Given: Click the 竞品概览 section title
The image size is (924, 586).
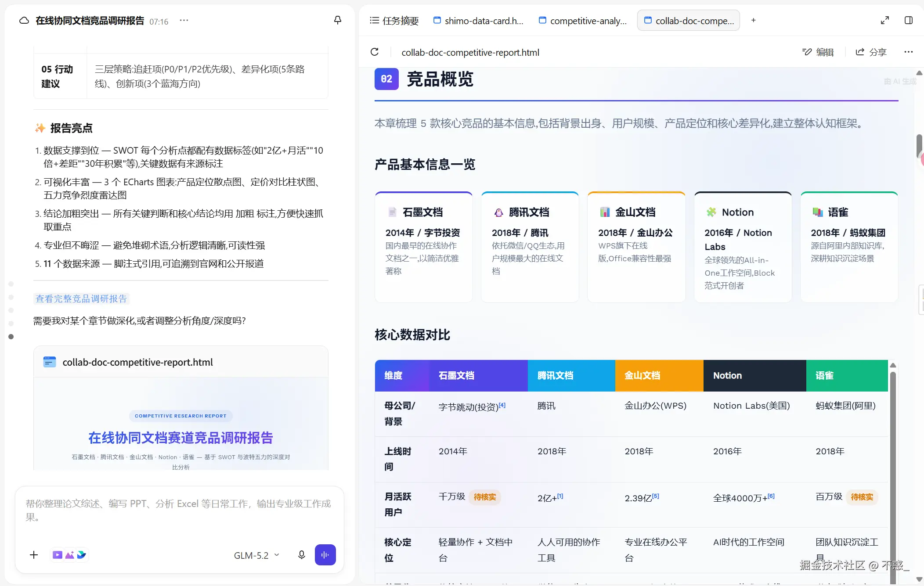Looking at the screenshot, I should 440,79.
